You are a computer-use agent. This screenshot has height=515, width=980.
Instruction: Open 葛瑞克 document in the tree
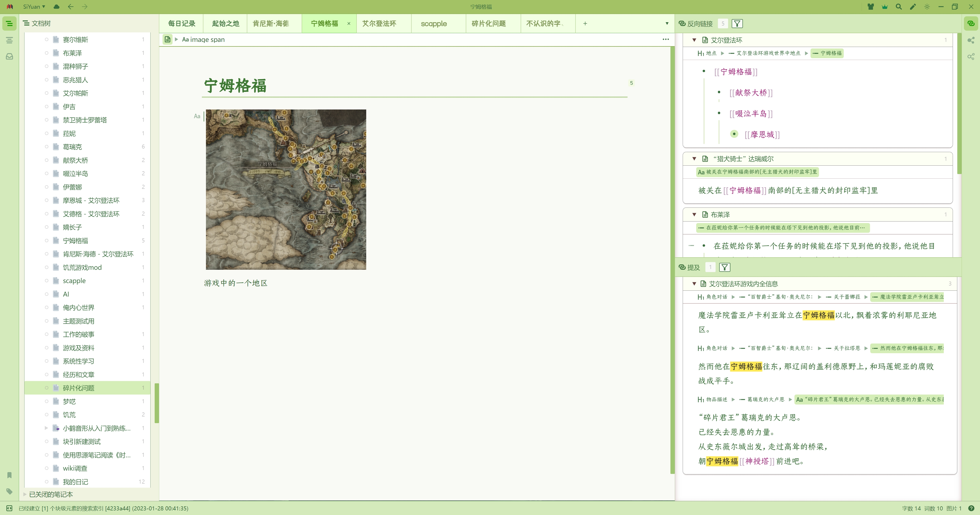[72, 147]
